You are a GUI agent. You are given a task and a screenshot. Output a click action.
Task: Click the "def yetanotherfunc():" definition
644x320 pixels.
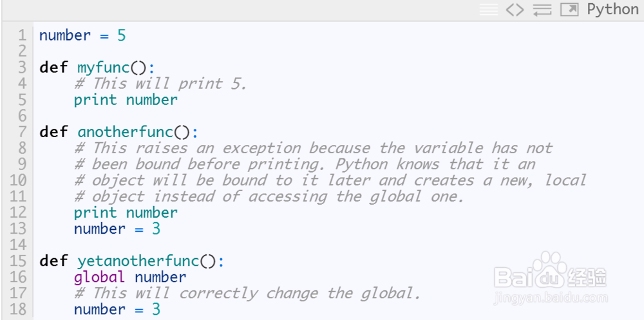tap(132, 261)
